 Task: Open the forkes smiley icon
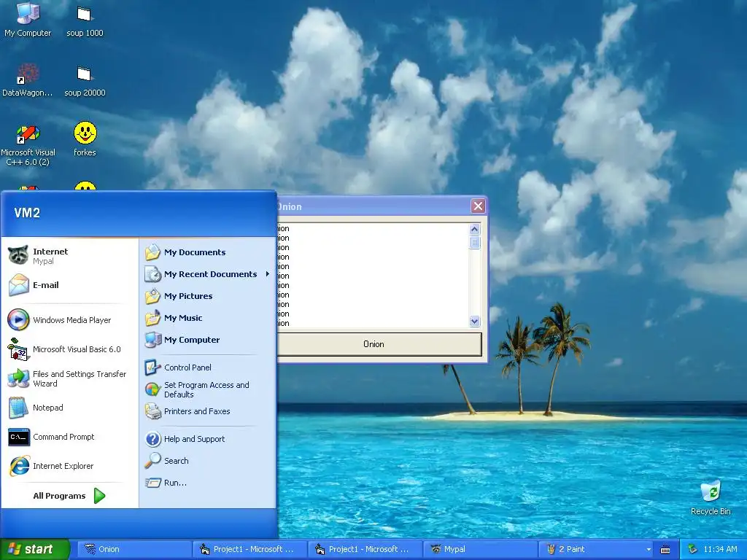click(85, 139)
